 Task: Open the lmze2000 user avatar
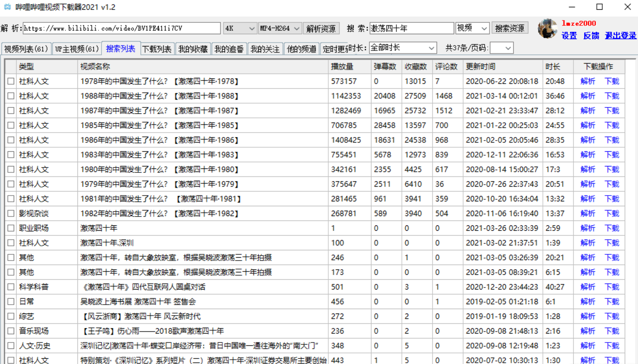(x=547, y=29)
